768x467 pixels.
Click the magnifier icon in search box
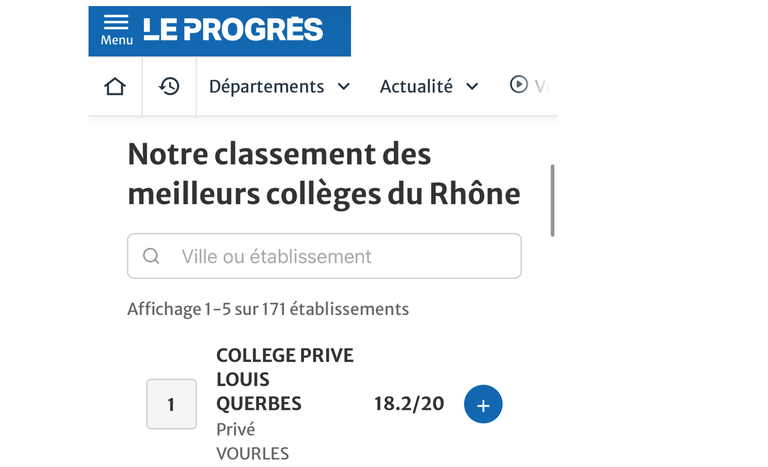pyautogui.click(x=151, y=256)
